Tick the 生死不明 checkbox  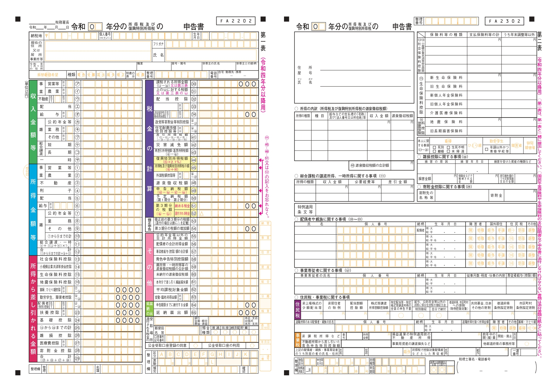448,147
